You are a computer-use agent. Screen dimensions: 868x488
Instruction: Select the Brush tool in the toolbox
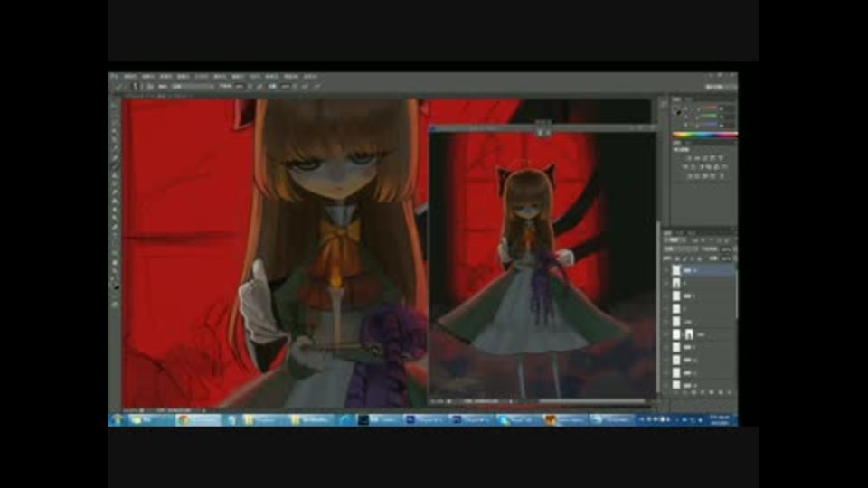point(115,166)
